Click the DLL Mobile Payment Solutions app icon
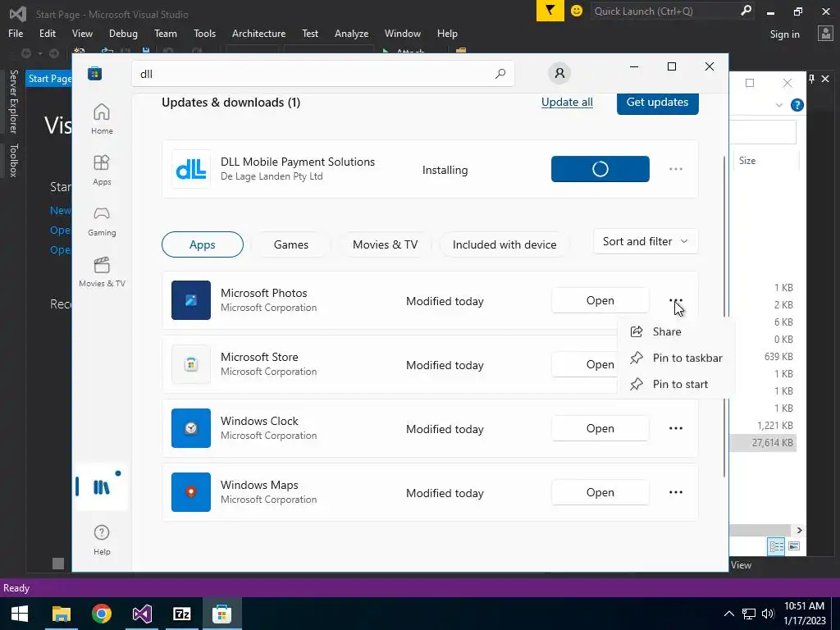Image resolution: width=840 pixels, height=630 pixels. click(191, 169)
